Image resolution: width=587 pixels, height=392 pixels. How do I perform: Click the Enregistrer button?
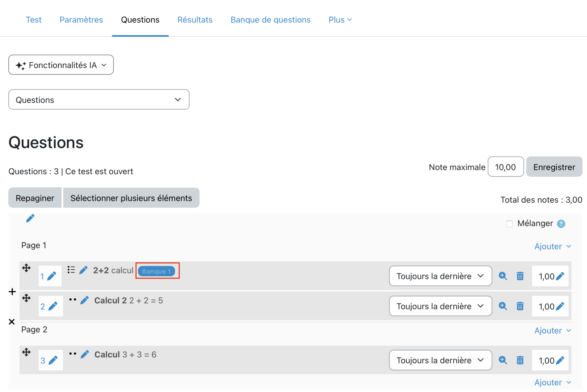[554, 167]
